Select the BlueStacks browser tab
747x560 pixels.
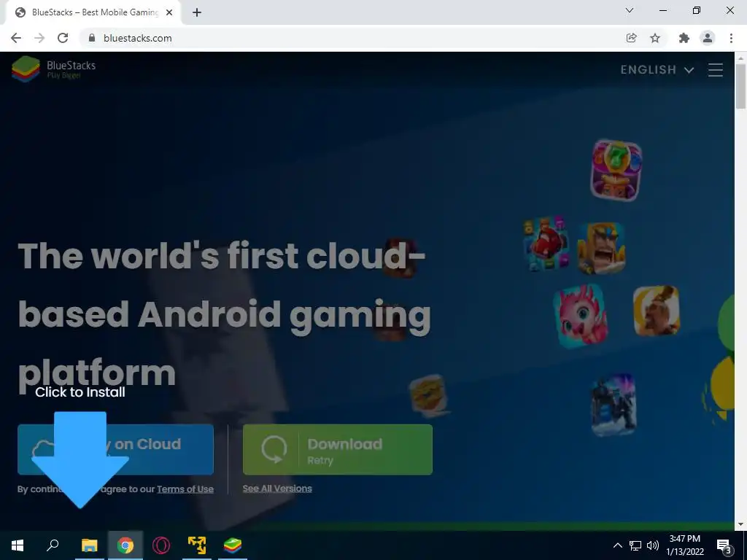[93, 12]
